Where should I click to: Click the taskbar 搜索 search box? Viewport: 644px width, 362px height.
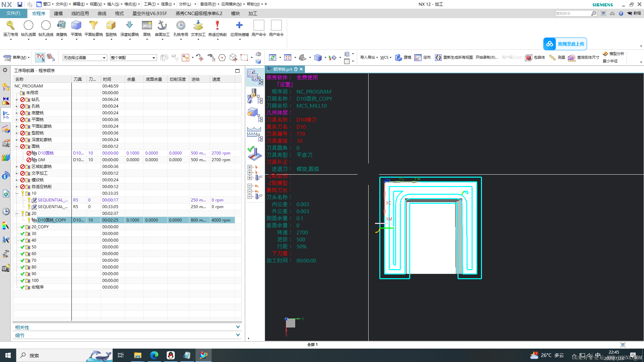64,355
